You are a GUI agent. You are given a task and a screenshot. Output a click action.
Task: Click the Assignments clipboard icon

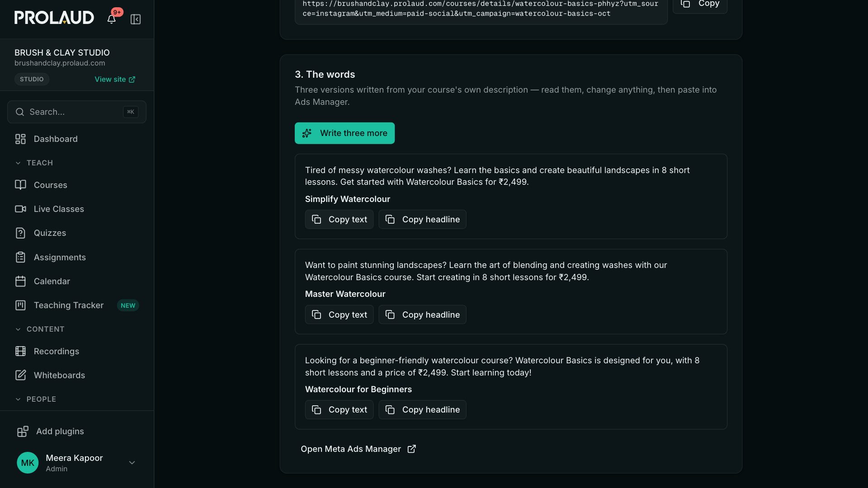pyautogui.click(x=20, y=257)
